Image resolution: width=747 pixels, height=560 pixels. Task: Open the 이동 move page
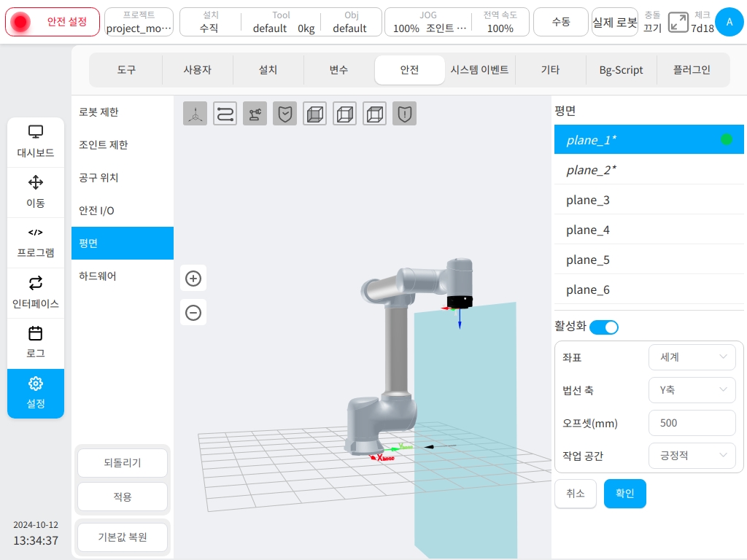click(36, 192)
